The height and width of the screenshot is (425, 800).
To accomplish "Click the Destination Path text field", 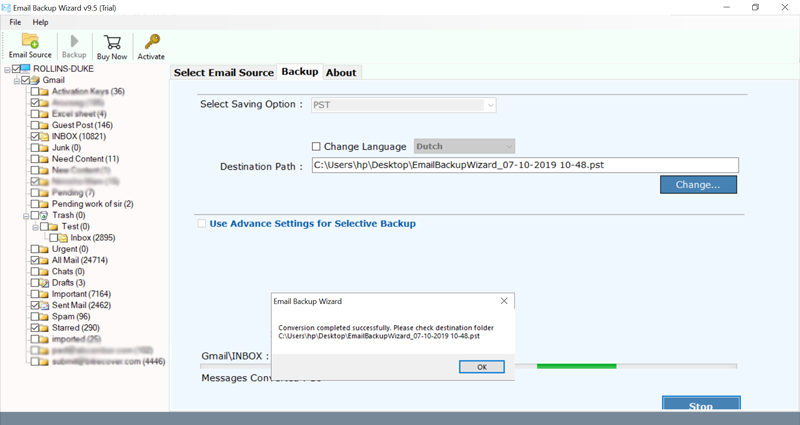I will (524, 166).
